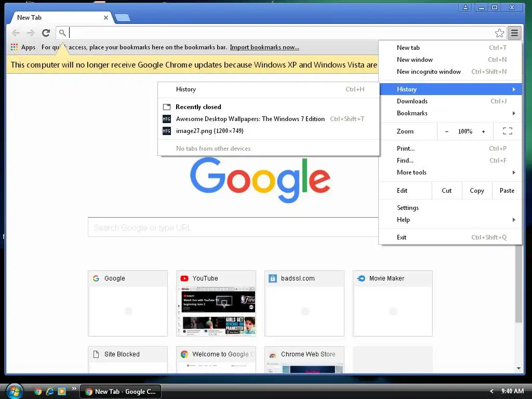532x399 pixels.
Task: Decrease zoom with minus button
Action: tap(446, 131)
